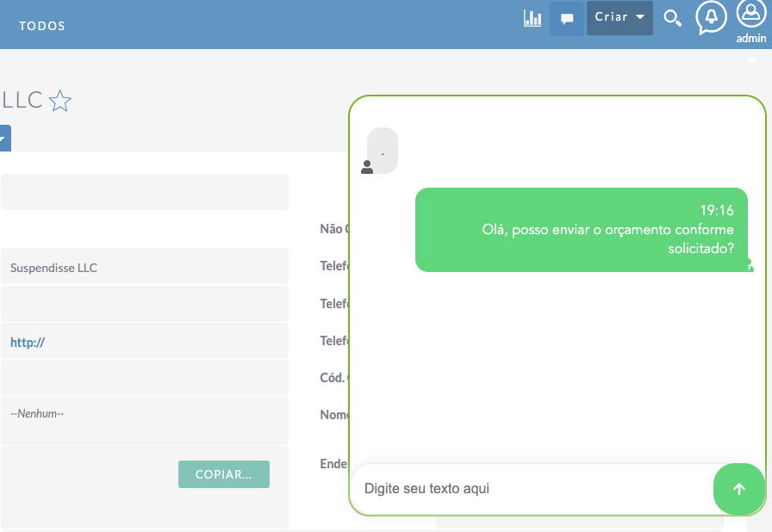Image resolution: width=772 pixels, height=532 pixels.
Task: Send chat message with green arrow button
Action: 739,489
